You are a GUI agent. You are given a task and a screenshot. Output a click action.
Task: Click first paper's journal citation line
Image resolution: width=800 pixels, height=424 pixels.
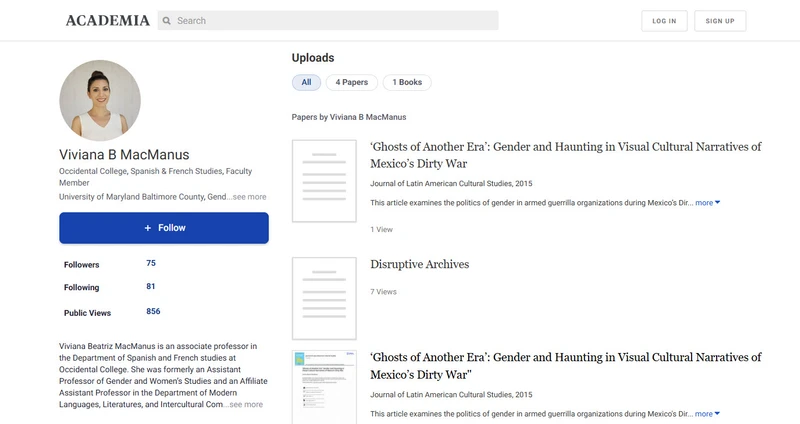point(451,184)
